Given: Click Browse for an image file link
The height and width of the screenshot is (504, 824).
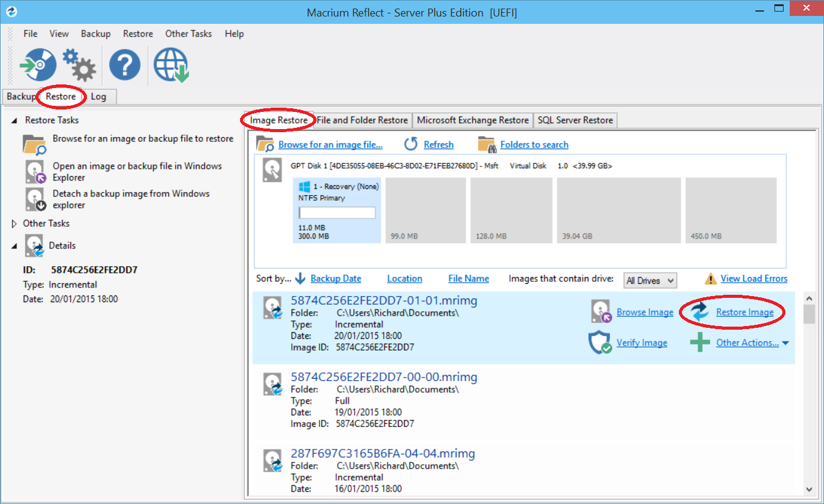Looking at the screenshot, I should [331, 145].
